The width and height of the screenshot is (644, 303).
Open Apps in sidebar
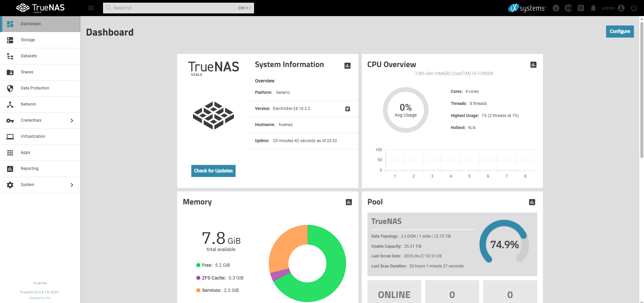point(40,153)
